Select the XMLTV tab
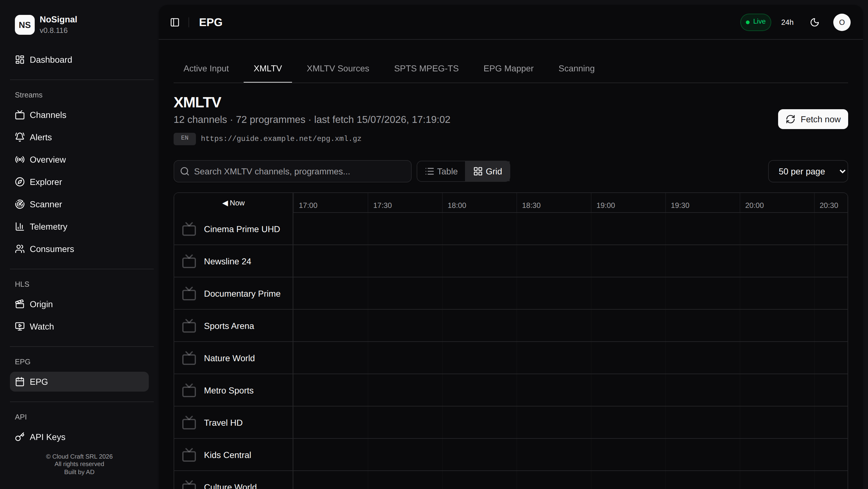The width and height of the screenshot is (868, 489). point(268,69)
